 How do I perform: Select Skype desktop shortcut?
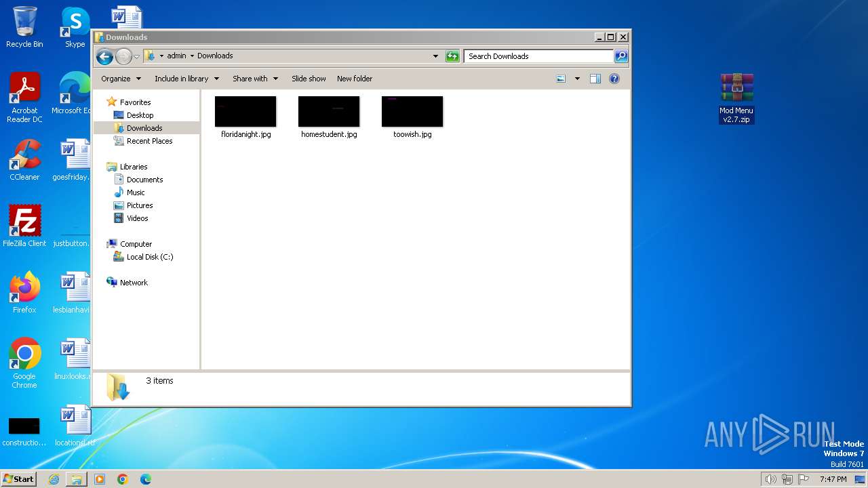pos(75,27)
